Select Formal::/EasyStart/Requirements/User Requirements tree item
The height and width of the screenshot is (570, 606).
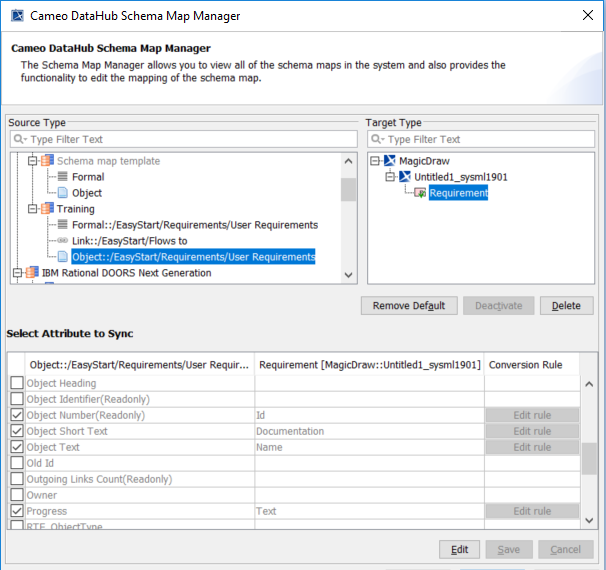tap(194, 225)
